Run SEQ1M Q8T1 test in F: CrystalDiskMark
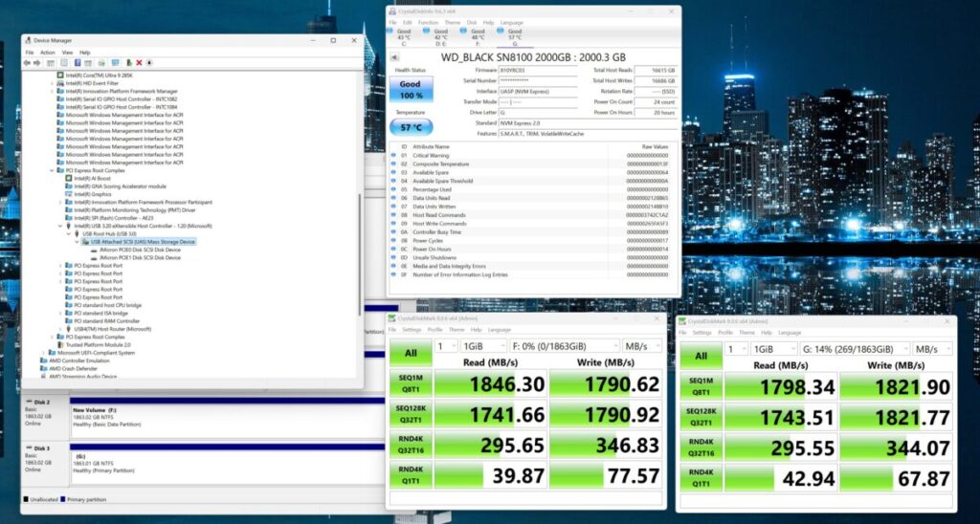This screenshot has width=980, height=524. [x=411, y=384]
